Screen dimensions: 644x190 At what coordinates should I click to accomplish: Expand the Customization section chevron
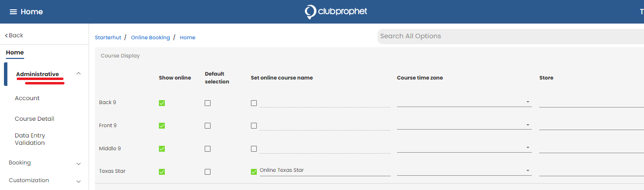click(x=79, y=181)
